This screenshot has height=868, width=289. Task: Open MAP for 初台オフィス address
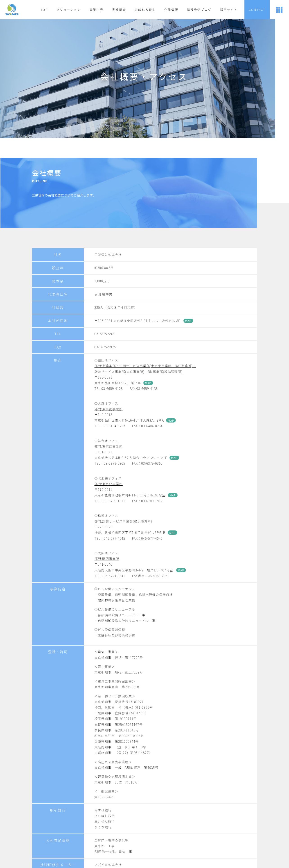pos(174,458)
